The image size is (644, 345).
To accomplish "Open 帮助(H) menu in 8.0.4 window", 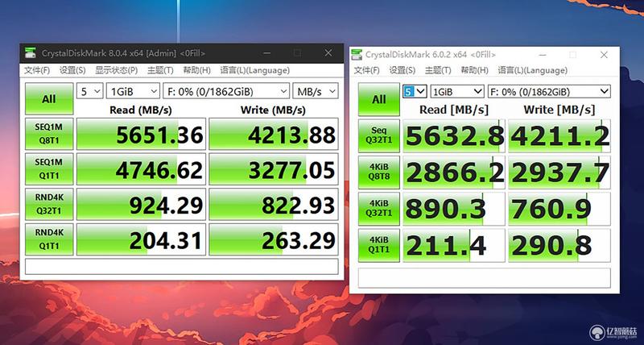I will (x=196, y=70).
